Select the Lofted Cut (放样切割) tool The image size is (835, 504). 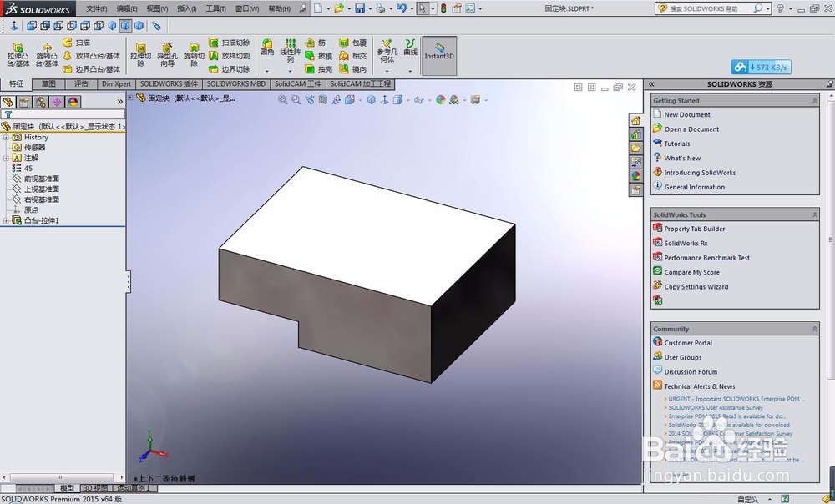[230, 56]
